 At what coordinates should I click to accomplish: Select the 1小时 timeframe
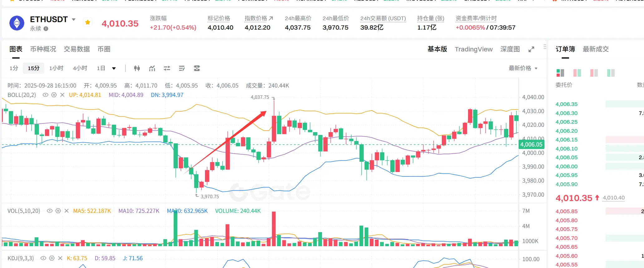[56, 68]
